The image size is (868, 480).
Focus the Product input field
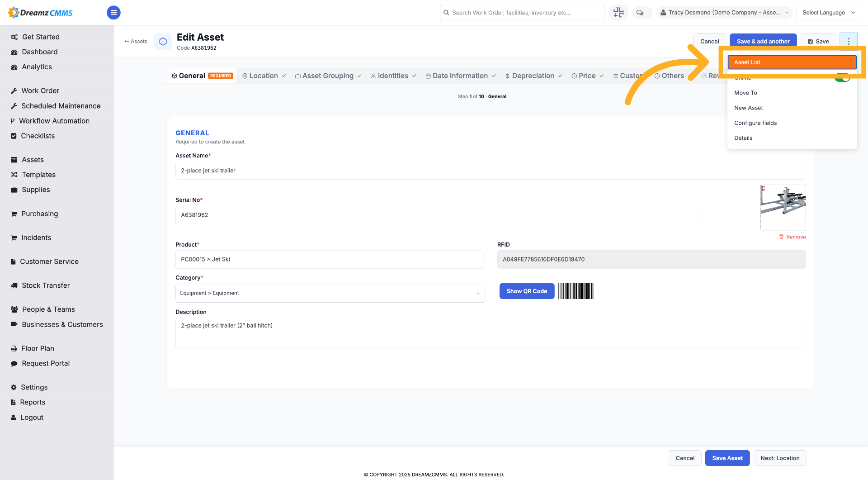point(330,260)
